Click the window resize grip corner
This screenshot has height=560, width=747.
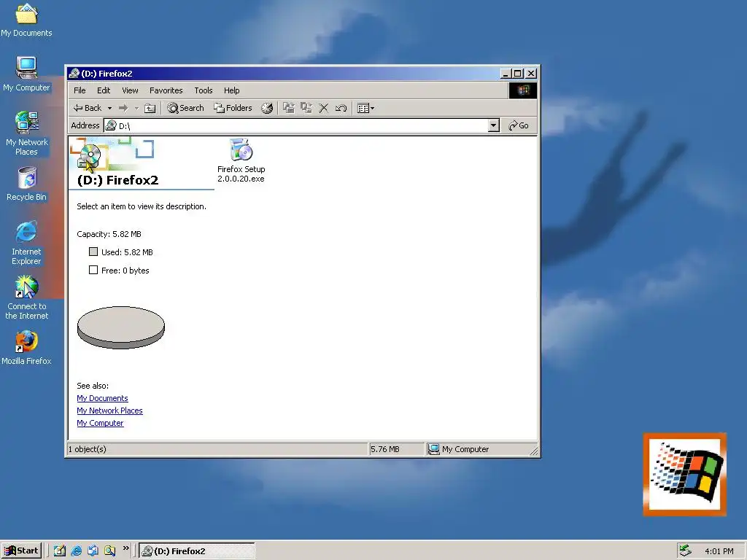tap(533, 451)
